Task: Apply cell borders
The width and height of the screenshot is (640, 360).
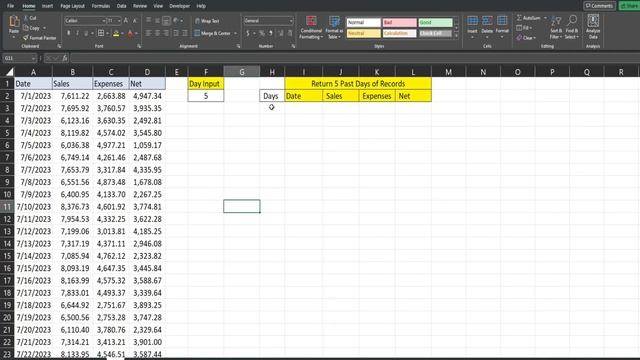Action: pyautogui.click(x=101, y=33)
